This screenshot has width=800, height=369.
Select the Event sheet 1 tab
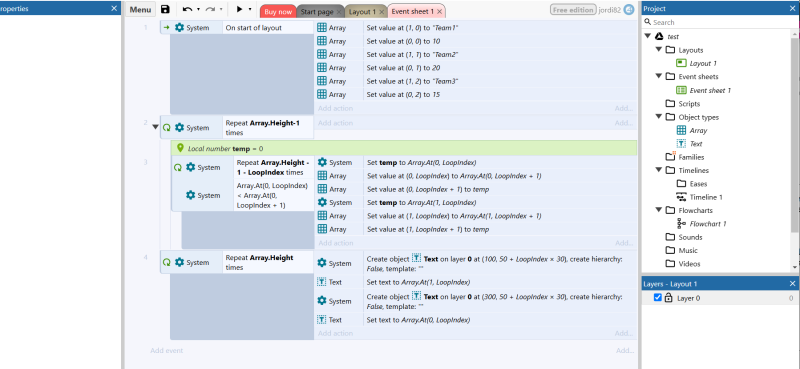413,12
